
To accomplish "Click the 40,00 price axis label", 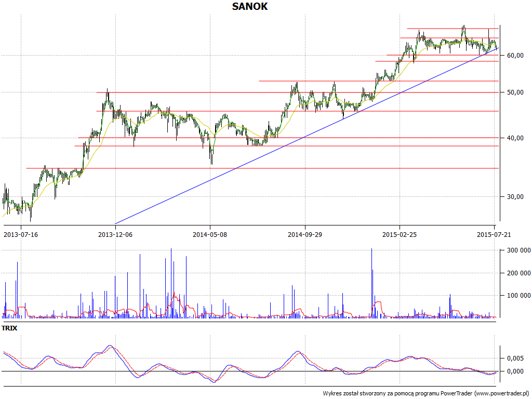I will [515, 138].
